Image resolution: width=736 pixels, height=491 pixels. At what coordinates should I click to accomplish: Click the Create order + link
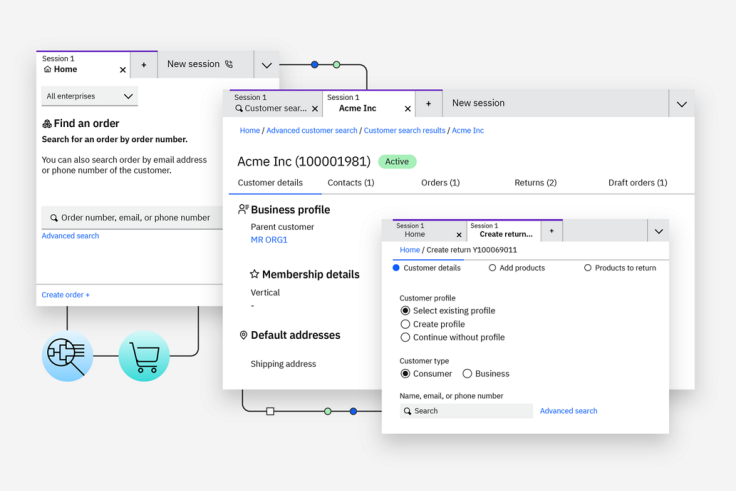tap(65, 295)
